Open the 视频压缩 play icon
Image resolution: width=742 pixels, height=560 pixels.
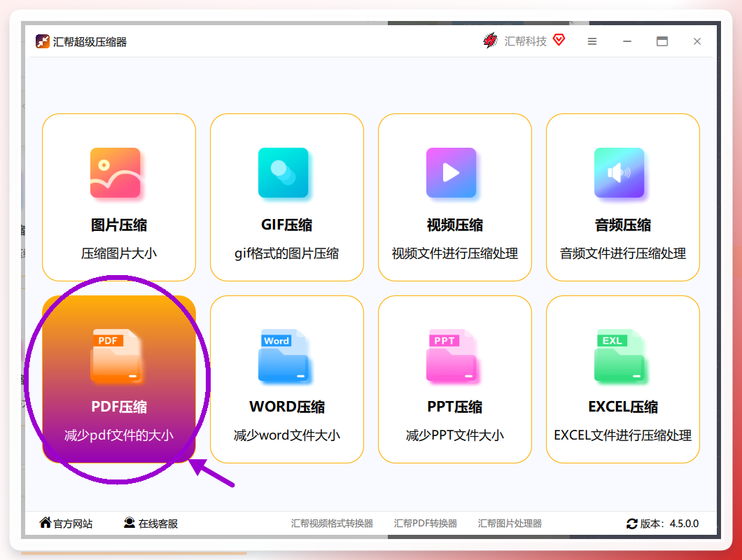point(451,173)
